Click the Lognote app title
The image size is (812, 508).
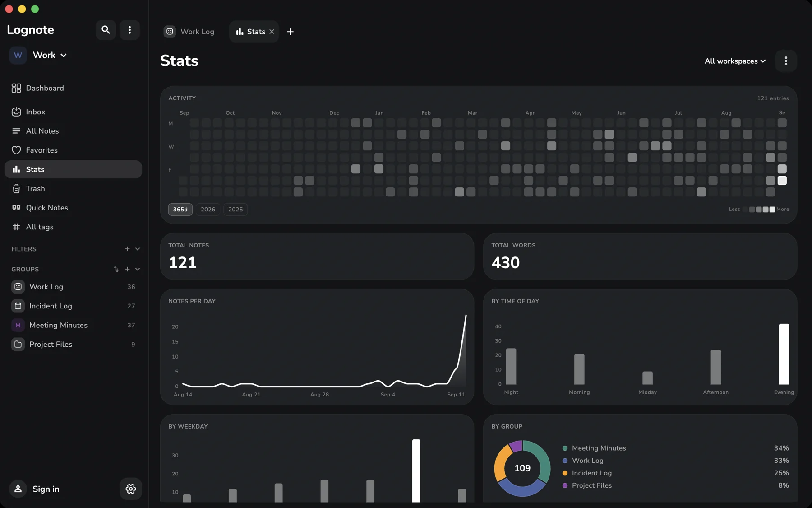30,30
